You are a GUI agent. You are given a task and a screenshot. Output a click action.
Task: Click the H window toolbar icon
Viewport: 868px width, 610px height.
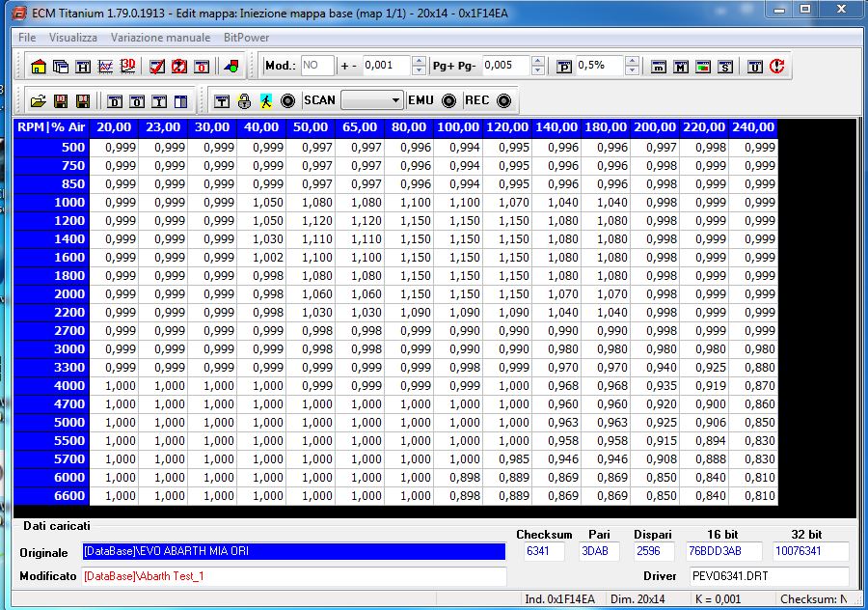83,67
